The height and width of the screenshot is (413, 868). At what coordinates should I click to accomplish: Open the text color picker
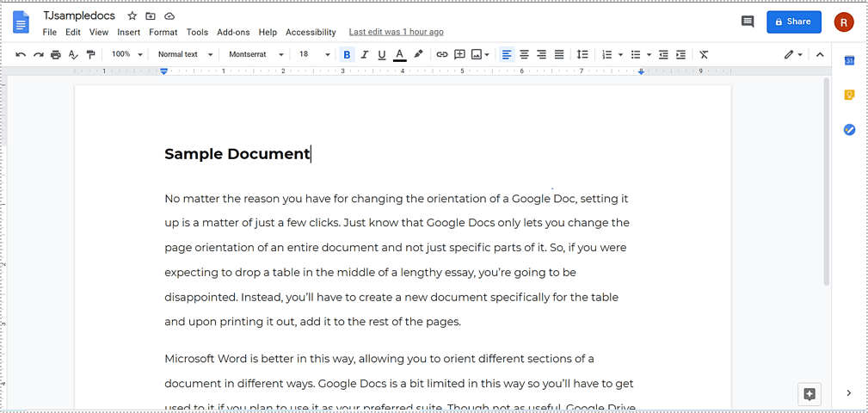[x=399, y=54]
